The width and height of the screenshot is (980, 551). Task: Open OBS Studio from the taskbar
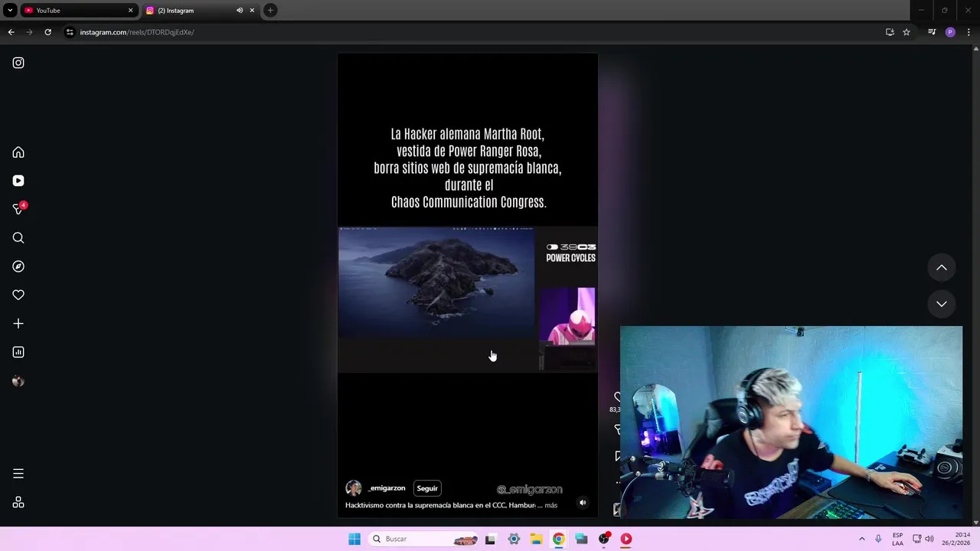(x=604, y=539)
